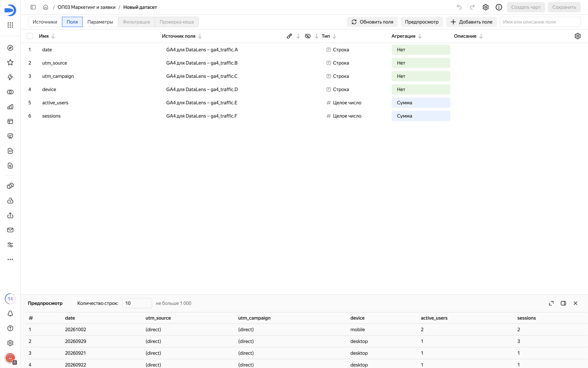Click the Количество строк input box
The image size is (588, 368).
click(137, 303)
